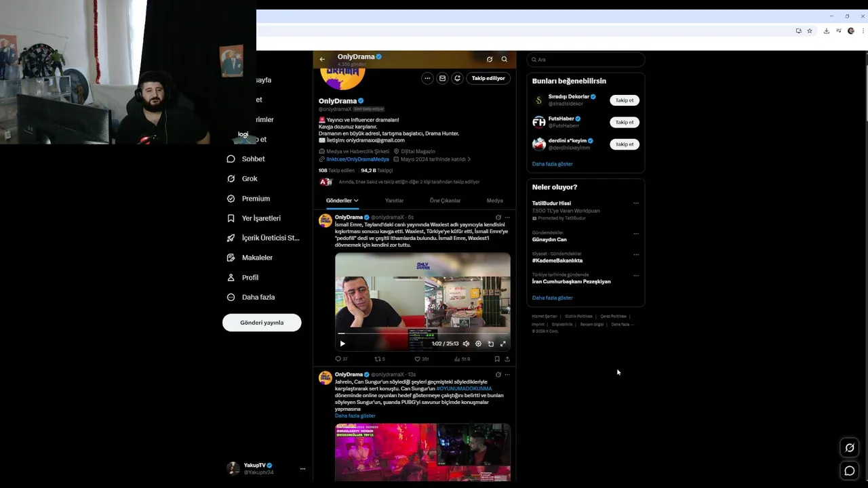Open Grok explain icon on Jahrein post
This screenshot has height=488, width=868.
498,375
